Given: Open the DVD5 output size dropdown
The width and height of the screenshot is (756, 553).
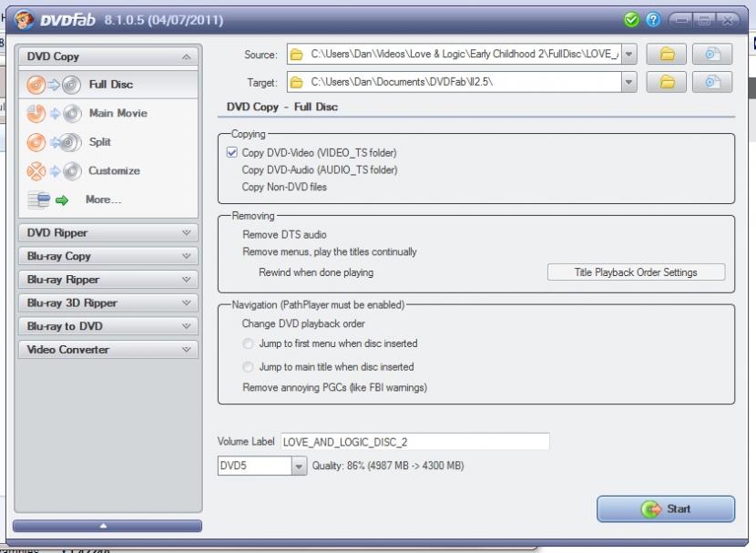Looking at the screenshot, I should [299, 466].
